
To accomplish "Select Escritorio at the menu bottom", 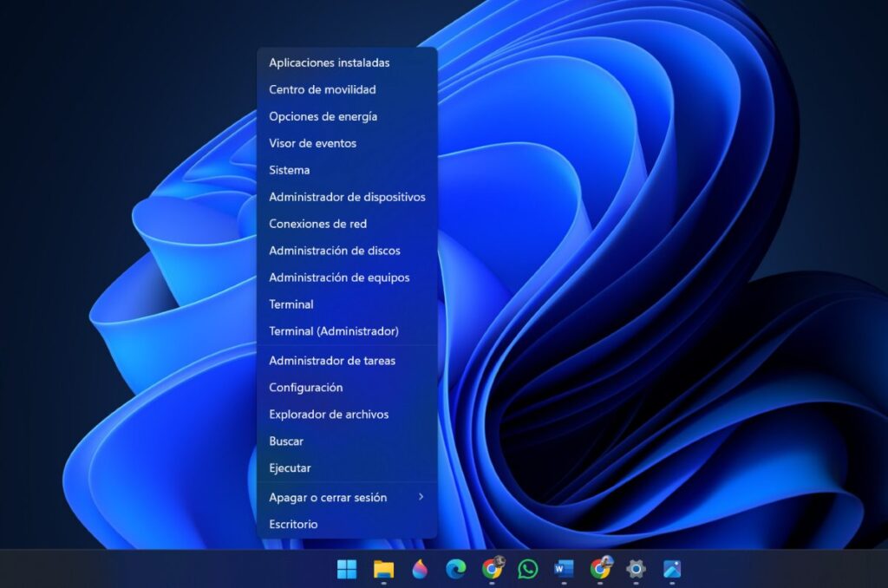I will [293, 524].
